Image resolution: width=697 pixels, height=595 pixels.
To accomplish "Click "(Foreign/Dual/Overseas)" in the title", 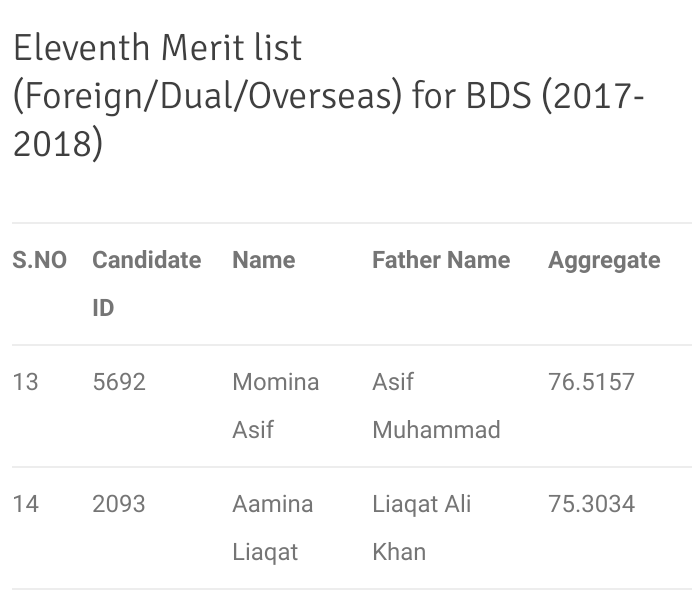I will tap(207, 98).
